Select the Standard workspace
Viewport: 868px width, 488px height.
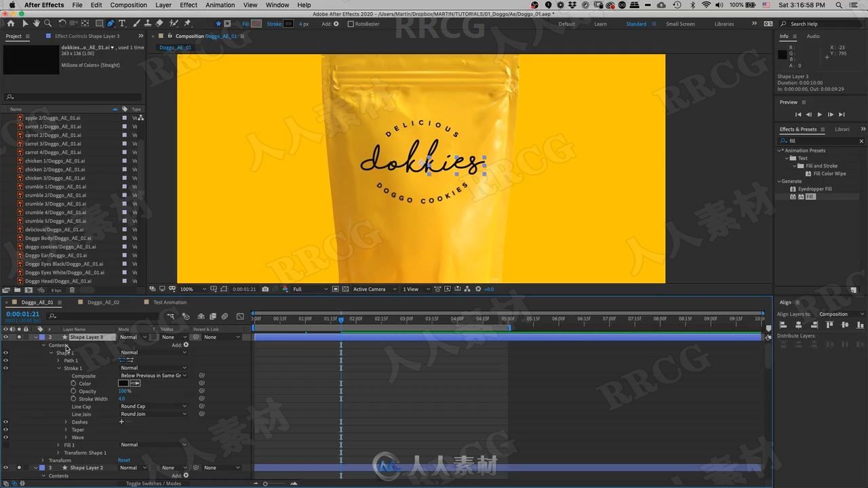coord(636,24)
